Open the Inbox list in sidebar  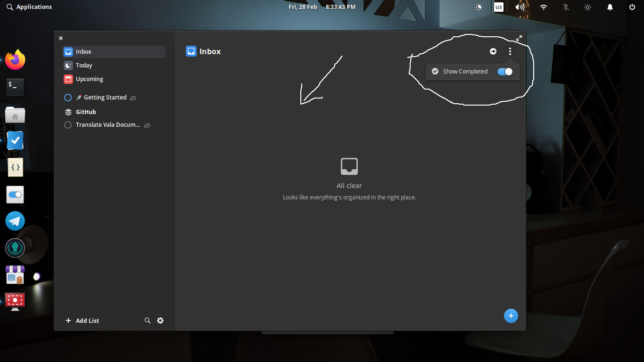(x=114, y=52)
